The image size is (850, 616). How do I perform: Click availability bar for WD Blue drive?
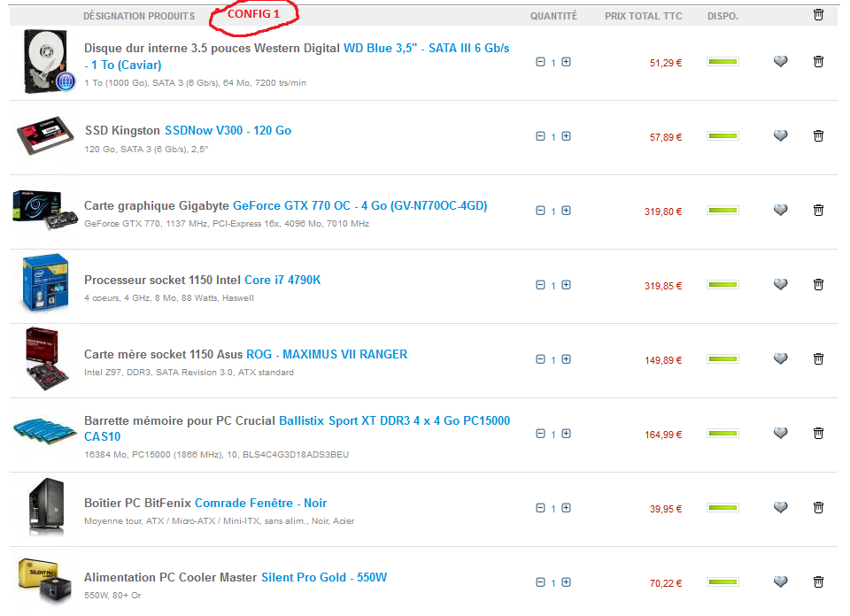click(722, 62)
